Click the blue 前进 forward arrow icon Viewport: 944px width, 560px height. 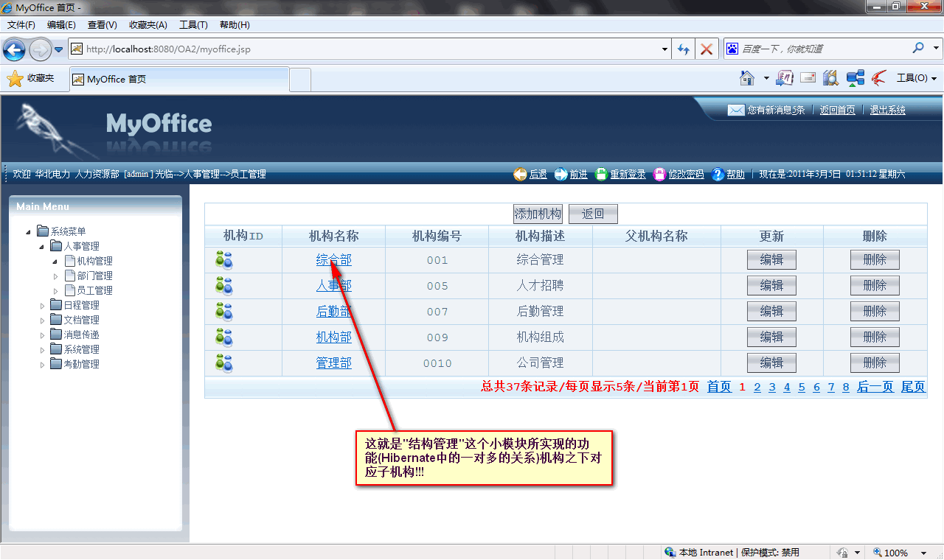point(561,175)
